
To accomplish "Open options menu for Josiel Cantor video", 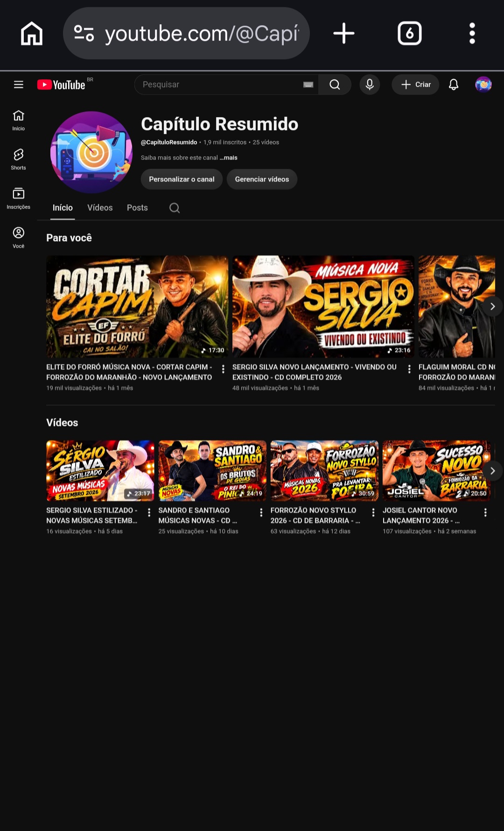I will pos(485,512).
